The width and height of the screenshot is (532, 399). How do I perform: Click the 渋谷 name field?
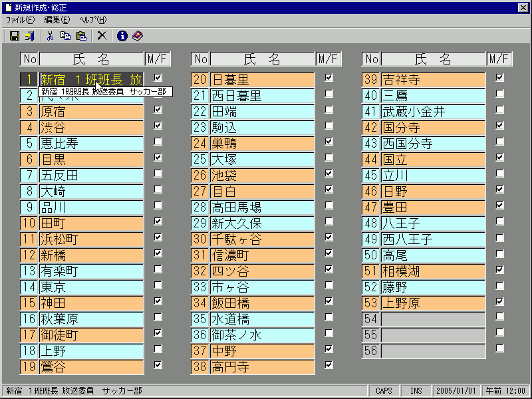[92, 128]
